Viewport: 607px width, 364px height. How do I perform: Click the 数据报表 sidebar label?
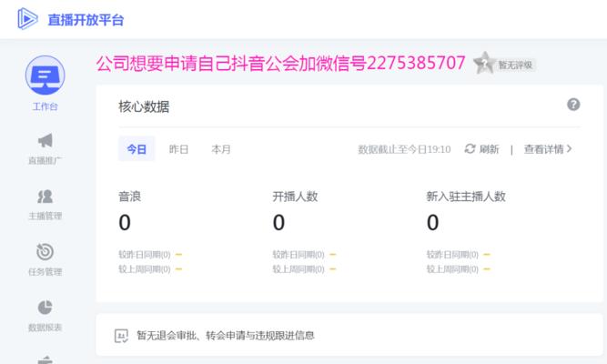(x=45, y=328)
